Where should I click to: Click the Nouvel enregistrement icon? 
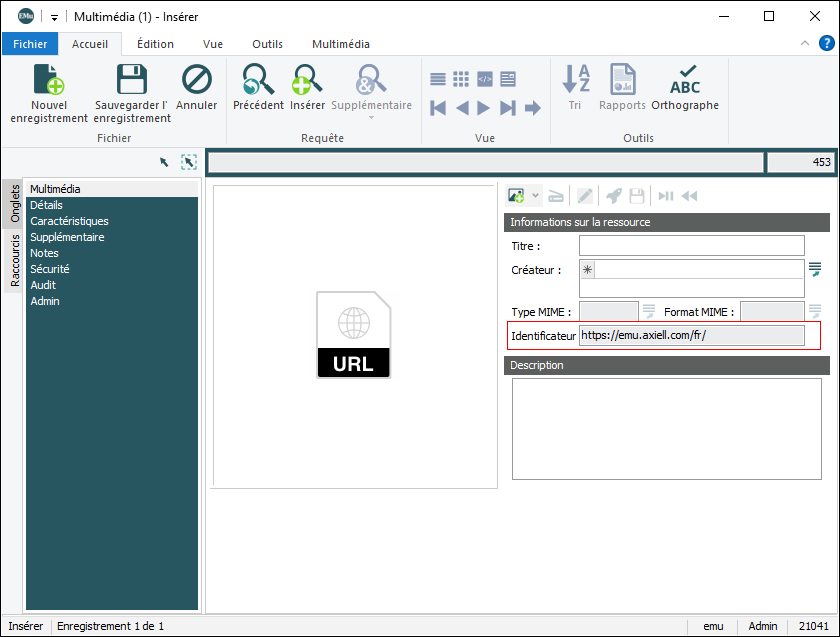pyautogui.click(x=49, y=80)
